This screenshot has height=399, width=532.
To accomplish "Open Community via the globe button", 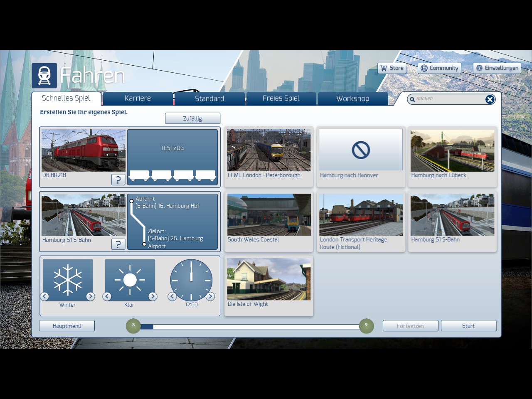I will pos(439,68).
